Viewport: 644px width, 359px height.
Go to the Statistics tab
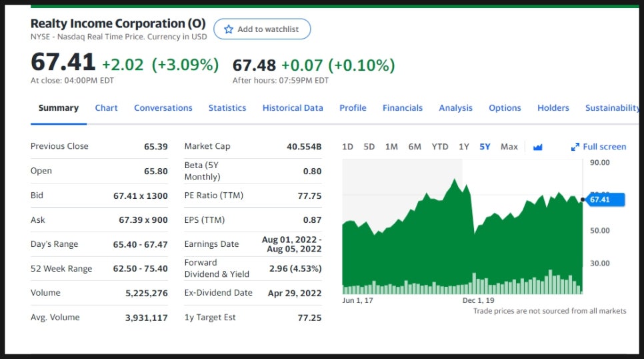click(227, 108)
